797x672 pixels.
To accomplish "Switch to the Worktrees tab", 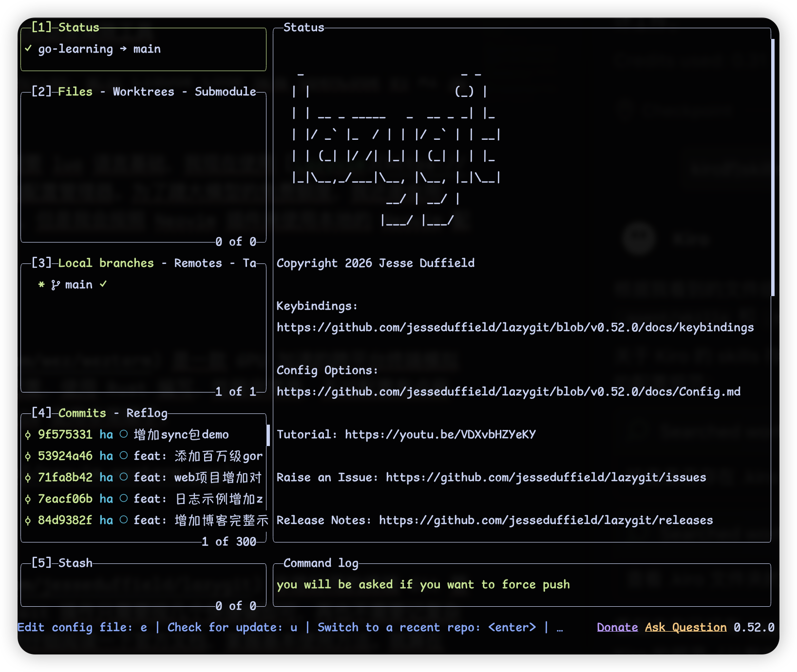I will (x=143, y=92).
